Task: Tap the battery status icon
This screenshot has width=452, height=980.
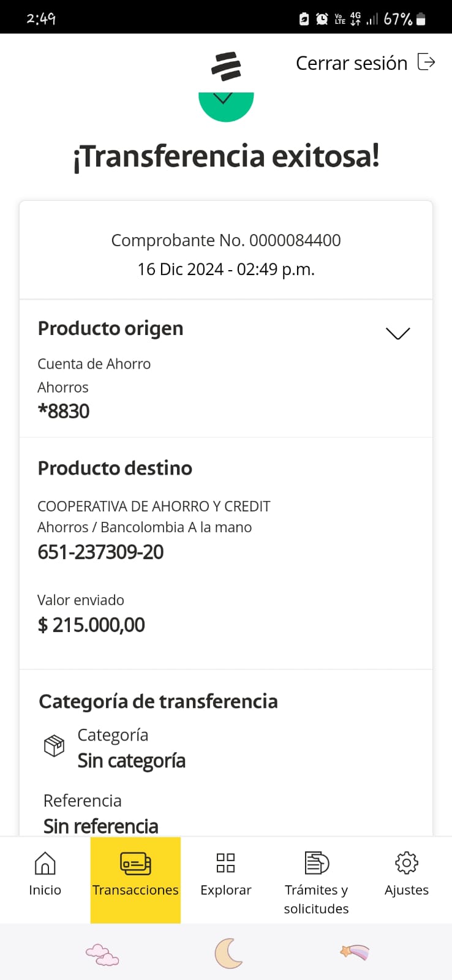Action: (421, 19)
